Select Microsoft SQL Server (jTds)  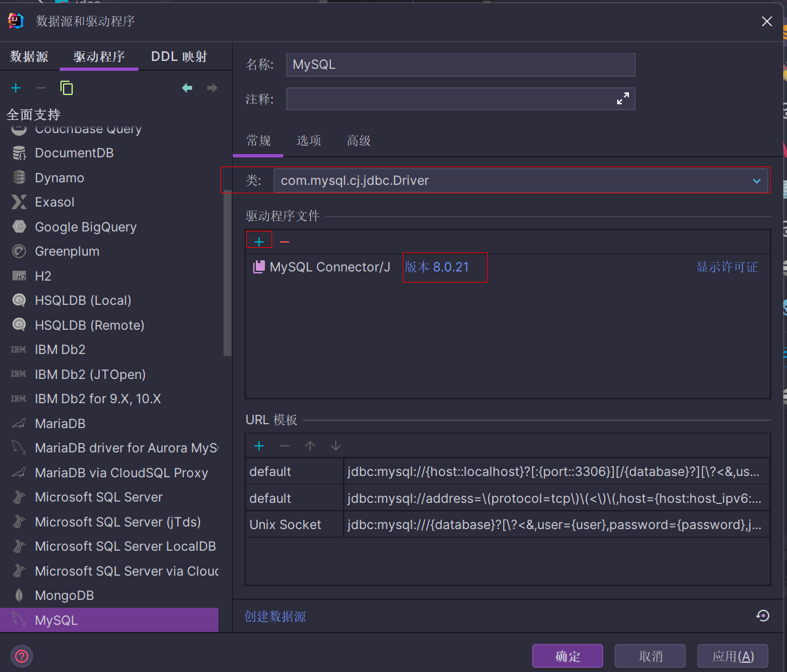pos(109,522)
